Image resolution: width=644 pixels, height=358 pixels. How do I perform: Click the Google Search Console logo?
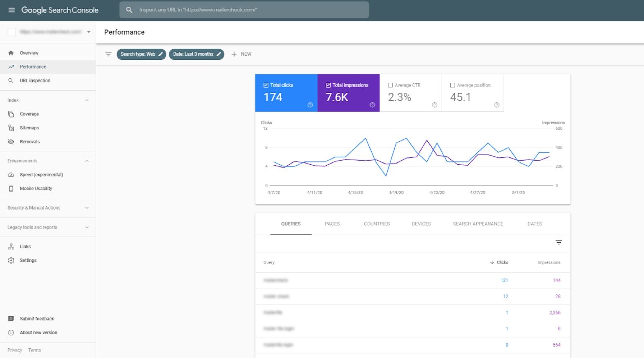(60, 10)
